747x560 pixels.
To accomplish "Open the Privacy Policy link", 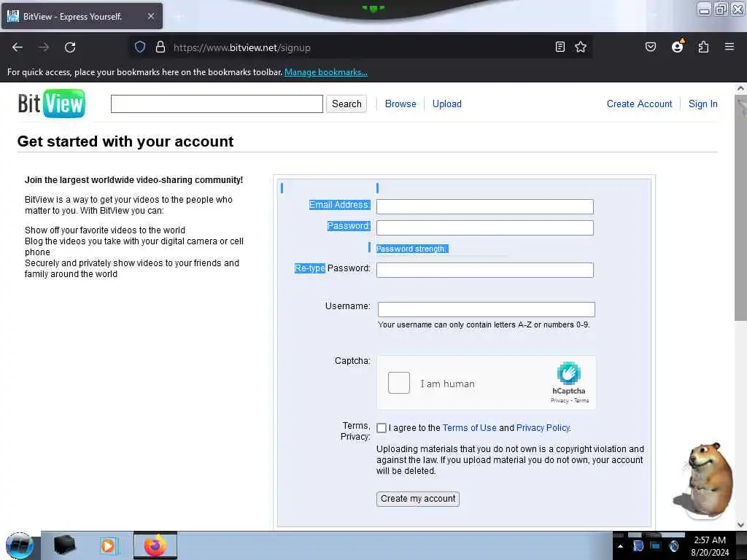I will click(x=543, y=427).
